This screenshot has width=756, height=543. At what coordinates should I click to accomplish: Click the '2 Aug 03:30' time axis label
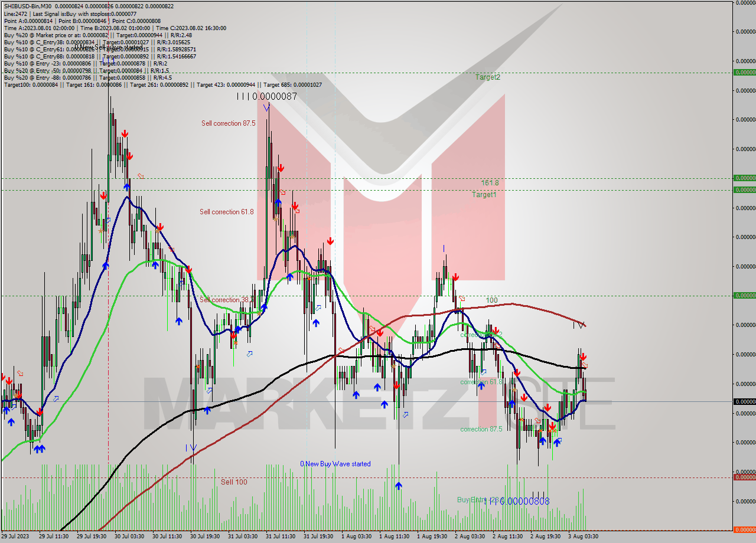pyautogui.click(x=470, y=537)
